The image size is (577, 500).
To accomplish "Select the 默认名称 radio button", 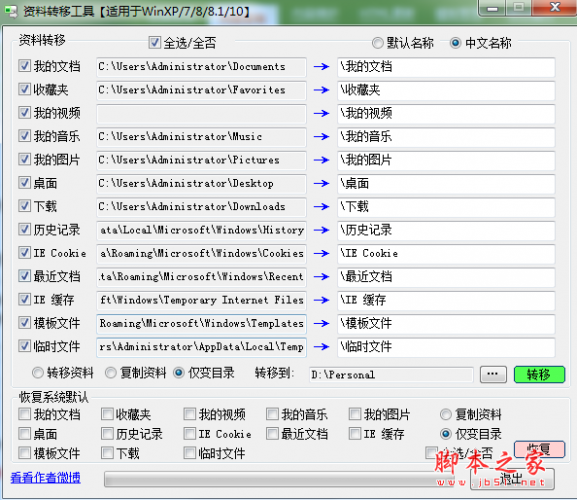I will 378,43.
